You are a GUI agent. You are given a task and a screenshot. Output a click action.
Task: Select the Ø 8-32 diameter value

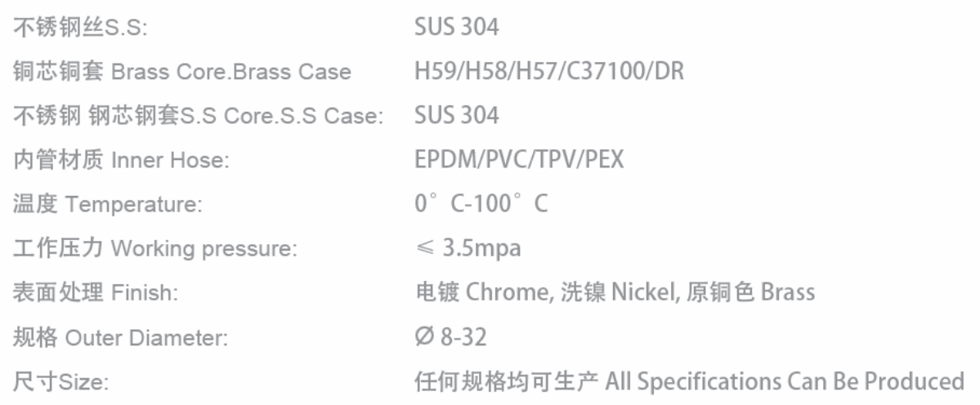point(451,336)
